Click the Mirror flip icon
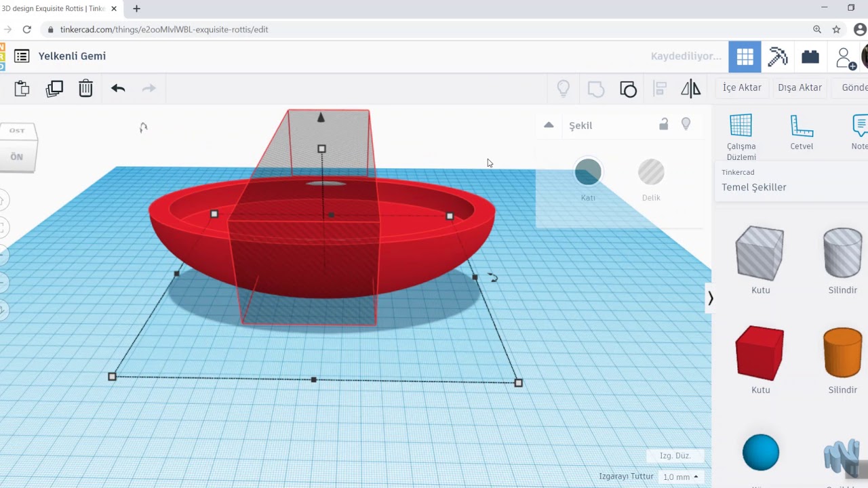Image resolution: width=868 pixels, height=488 pixels. coord(690,88)
